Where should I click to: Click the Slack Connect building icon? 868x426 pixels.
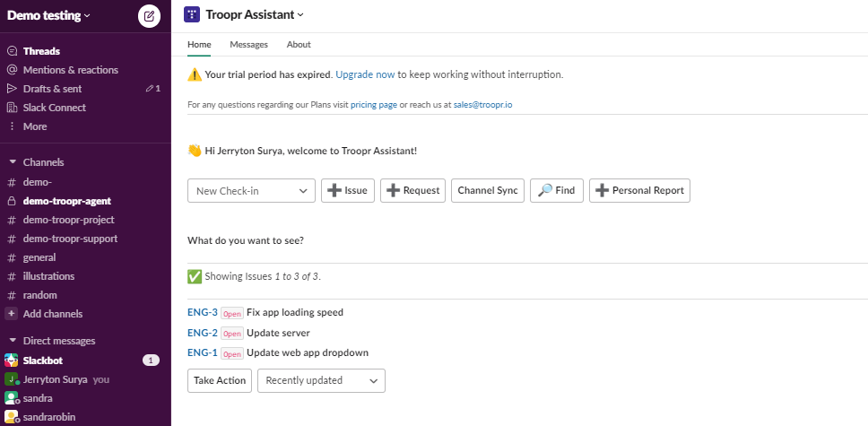click(12, 108)
